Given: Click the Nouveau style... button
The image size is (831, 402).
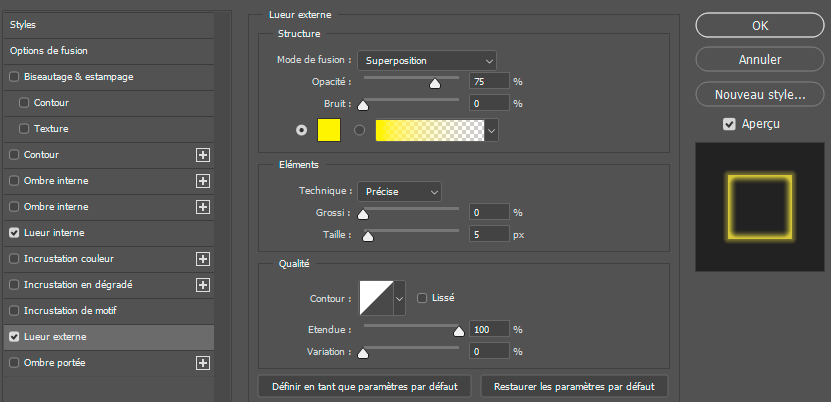Looking at the screenshot, I should point(759,95).
